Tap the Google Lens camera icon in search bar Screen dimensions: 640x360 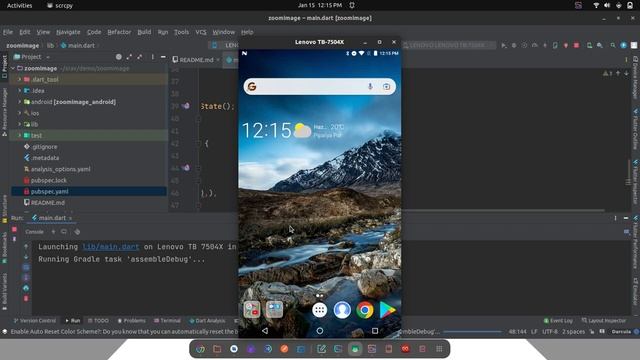pyautogui.click(x=386, y=87)
